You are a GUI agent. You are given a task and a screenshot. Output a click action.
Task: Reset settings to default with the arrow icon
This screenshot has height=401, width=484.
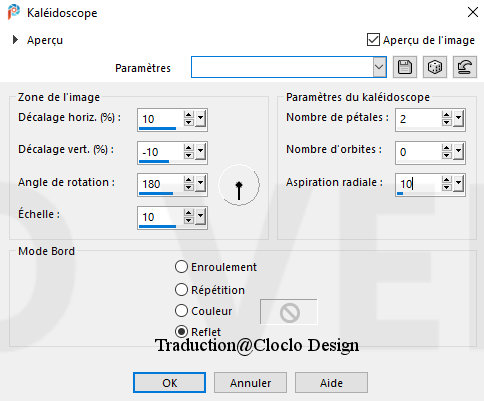pos(465,67)
